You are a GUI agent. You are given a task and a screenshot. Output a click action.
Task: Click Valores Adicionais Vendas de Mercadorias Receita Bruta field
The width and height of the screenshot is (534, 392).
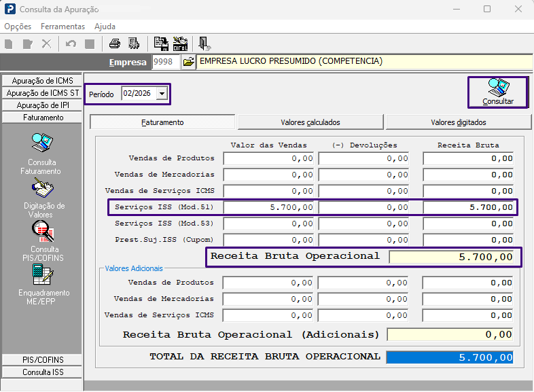click(x=468, y=299)
